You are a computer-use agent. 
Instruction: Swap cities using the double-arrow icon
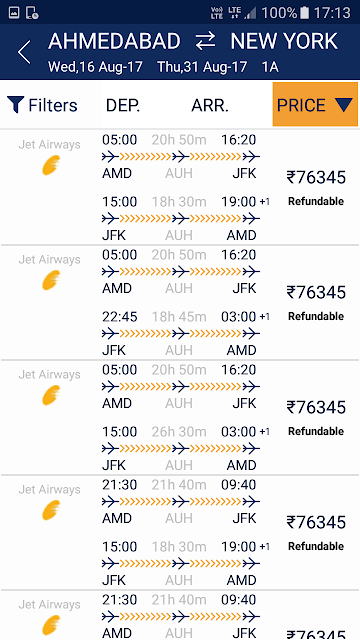[205, 42]
